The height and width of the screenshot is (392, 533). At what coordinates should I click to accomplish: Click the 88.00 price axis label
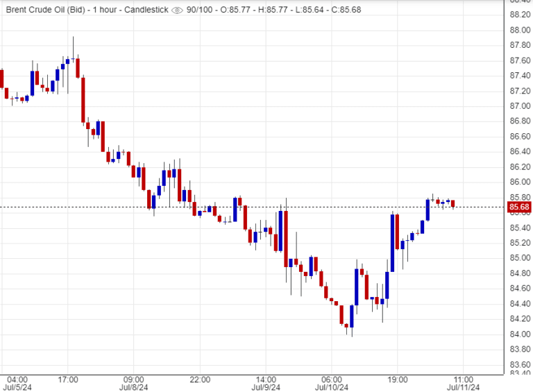[520, 30]
